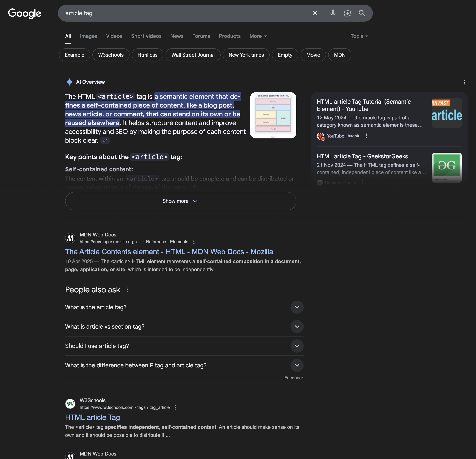The image size is (476, 459).
Task: Open the AI Overview options menu
Action: tap(464, 82)
